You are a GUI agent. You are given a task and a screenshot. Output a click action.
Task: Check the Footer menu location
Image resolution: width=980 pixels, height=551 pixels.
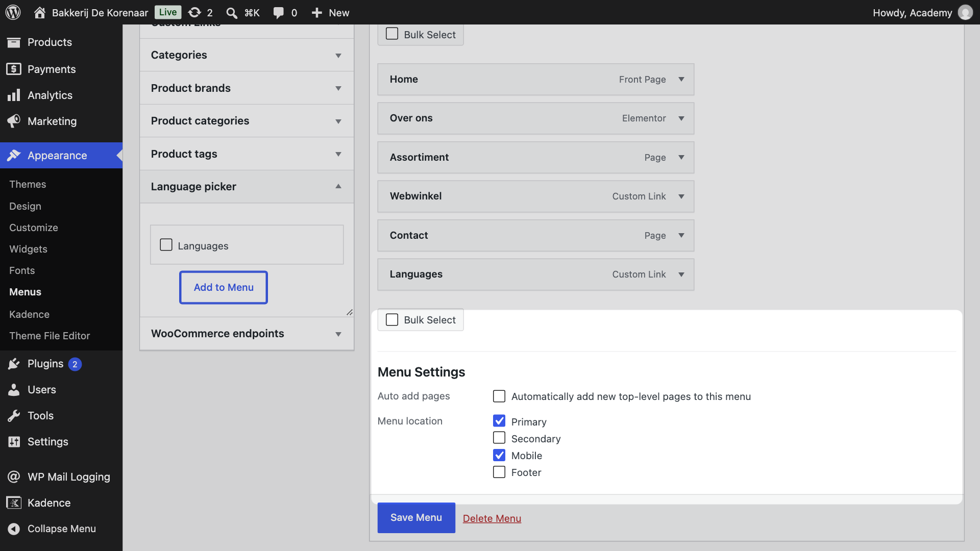[x=499, y=472]
